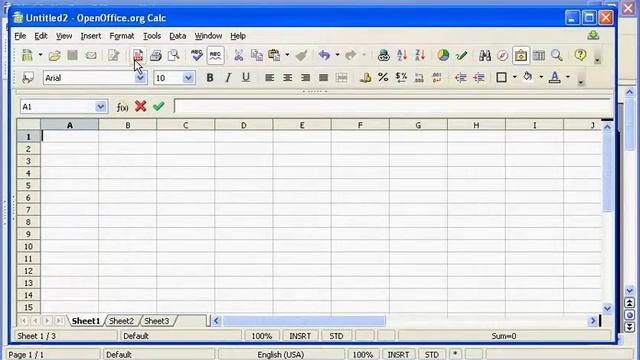This screenshot has height=360, width=640.
Task: Toggle Bold formatting
Action: tap(210, 78)
